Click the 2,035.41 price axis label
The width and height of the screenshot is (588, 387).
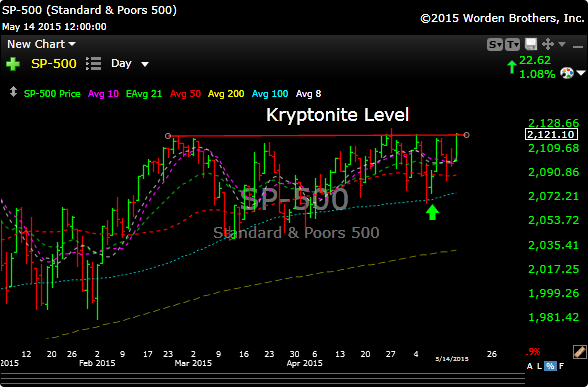(x=554, y=246)
